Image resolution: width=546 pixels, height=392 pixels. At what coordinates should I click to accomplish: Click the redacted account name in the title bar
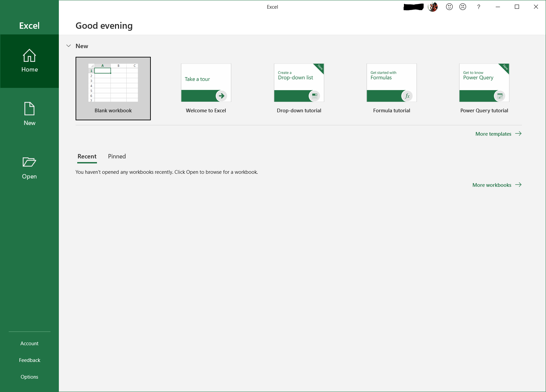pyautogui.click(x=414, y=7)
